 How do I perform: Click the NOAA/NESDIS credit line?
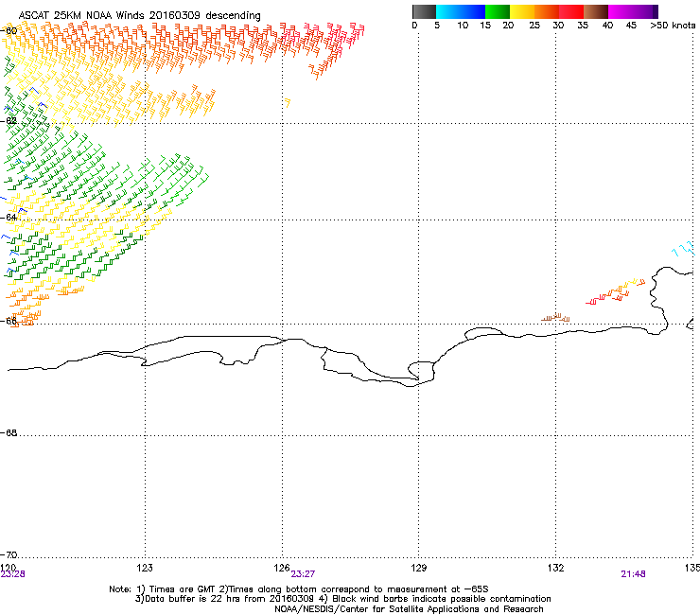click(409, 609)
